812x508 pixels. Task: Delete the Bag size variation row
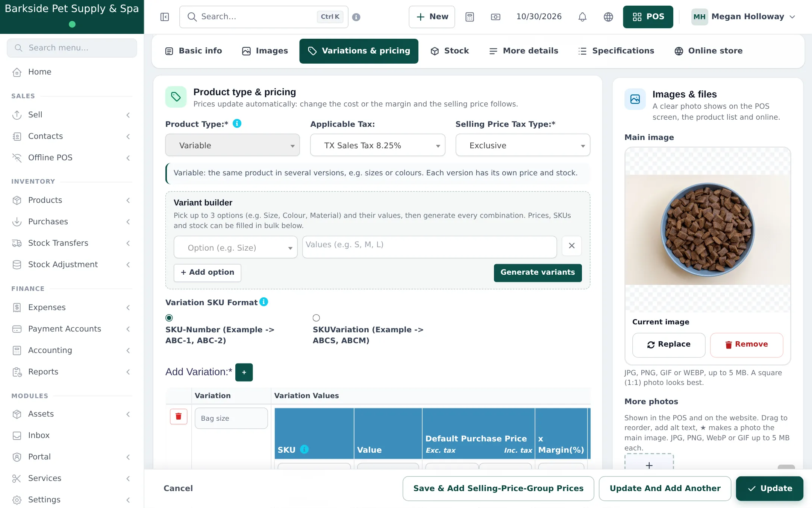179,417
